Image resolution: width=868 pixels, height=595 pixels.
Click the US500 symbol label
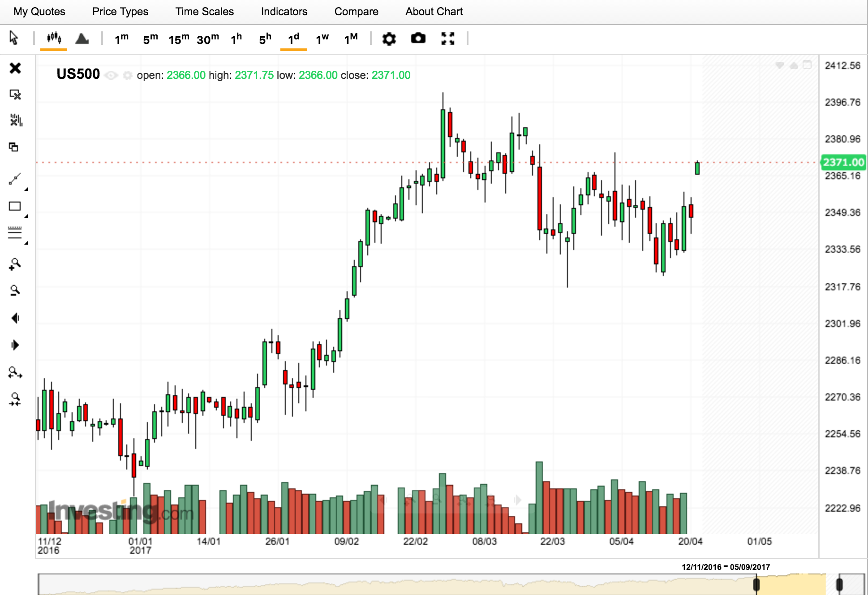pos(78,74)
